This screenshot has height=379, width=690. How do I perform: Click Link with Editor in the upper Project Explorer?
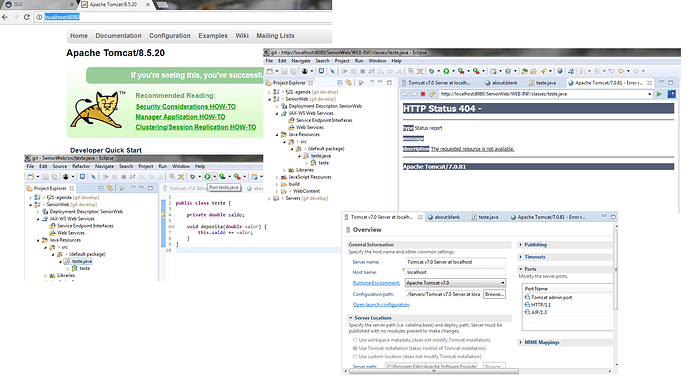349,83
